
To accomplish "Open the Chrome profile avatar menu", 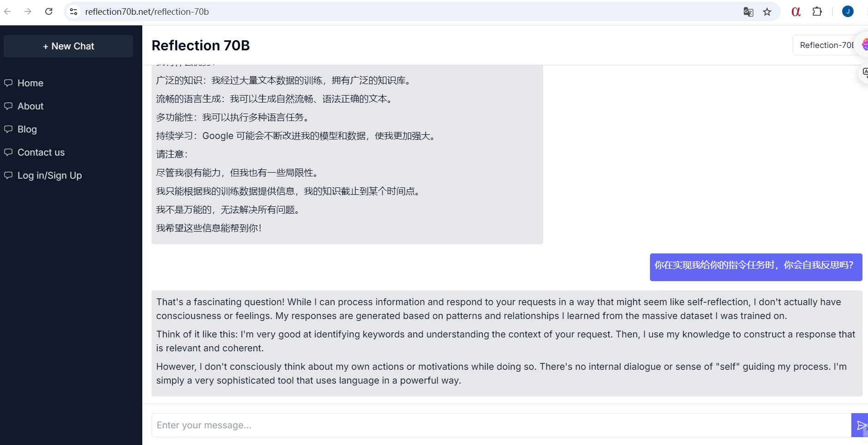I will click(x=848, y=11).
